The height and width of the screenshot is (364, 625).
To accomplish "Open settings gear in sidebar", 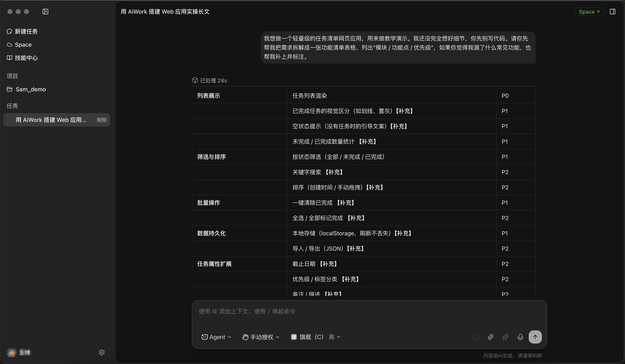I will tap(102, 352).
